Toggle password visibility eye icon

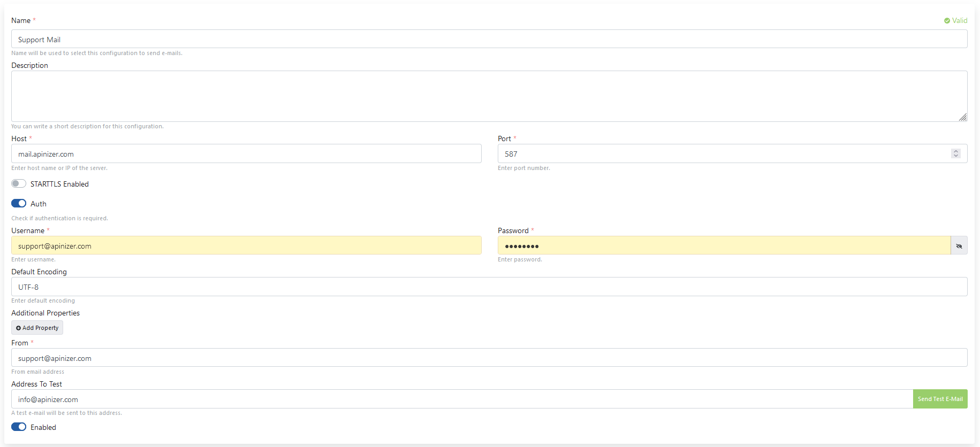pos(959,246)
